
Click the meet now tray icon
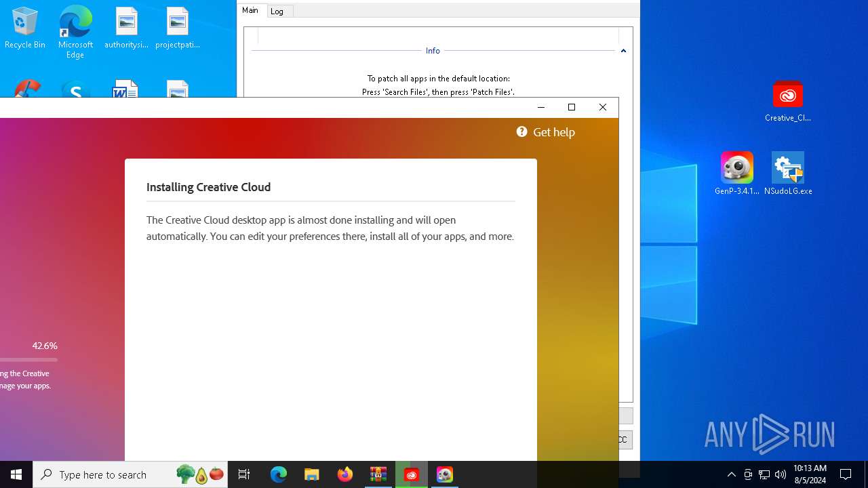click(748, 474)
